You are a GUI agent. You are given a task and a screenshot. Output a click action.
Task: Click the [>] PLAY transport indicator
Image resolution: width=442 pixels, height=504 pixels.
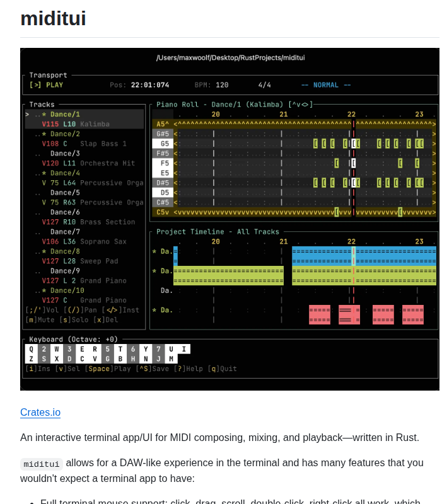tap(46, 85)
